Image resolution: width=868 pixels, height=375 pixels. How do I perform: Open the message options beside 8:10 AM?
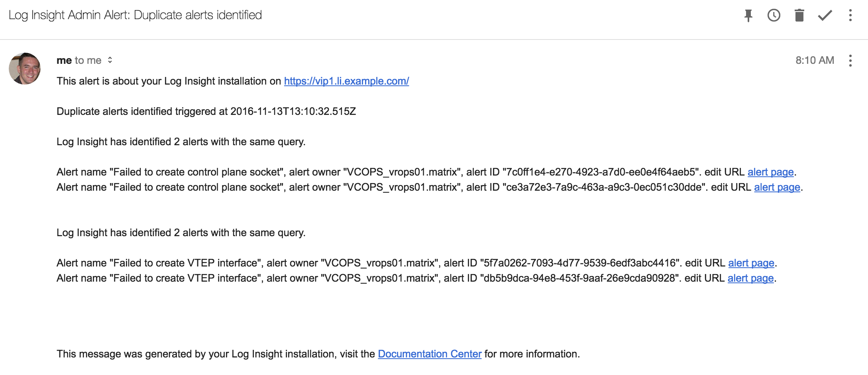[850, 61]
